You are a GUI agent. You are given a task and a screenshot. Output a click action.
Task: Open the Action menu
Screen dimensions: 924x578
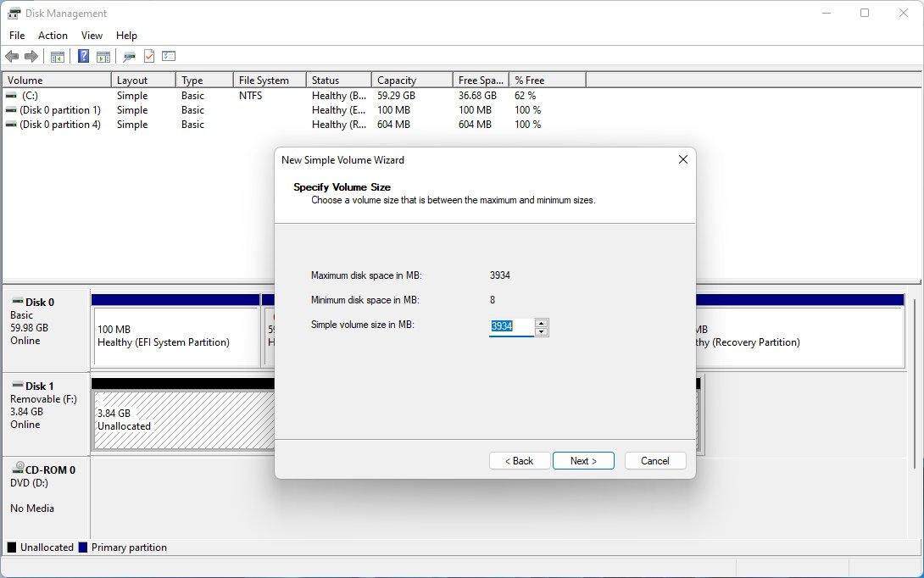(53, 36)
